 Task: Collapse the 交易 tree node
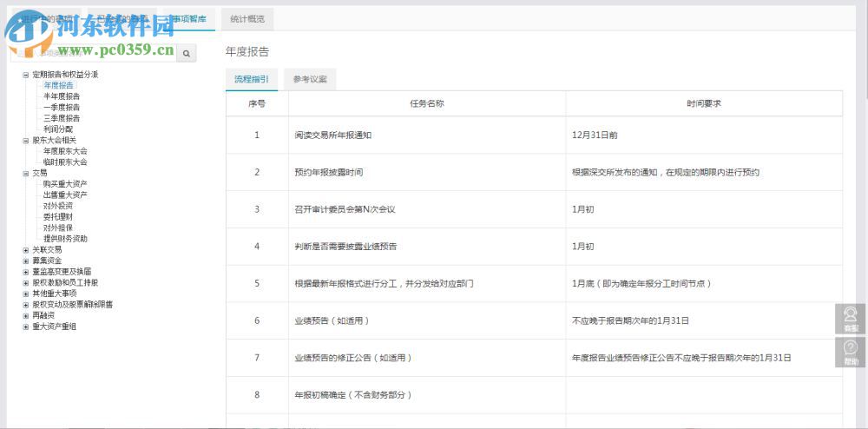[x=25, y=174]
